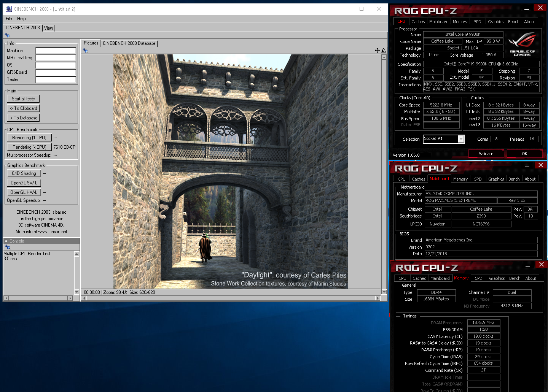Open the Help menu
The image size is (548, 392).
pyautogui.click(x=21, y=19)
